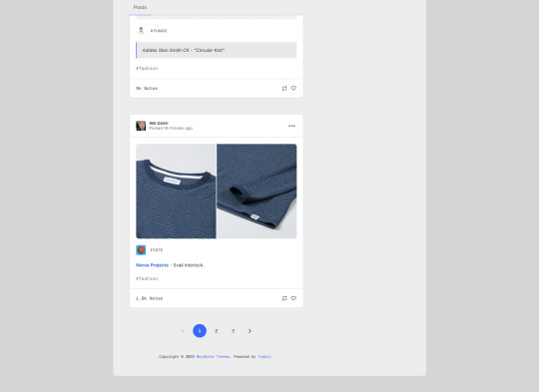Open the Tumblr link in footer
This screenshot has height=392, width=539.
pyautogui.click(x=265, y=357)
